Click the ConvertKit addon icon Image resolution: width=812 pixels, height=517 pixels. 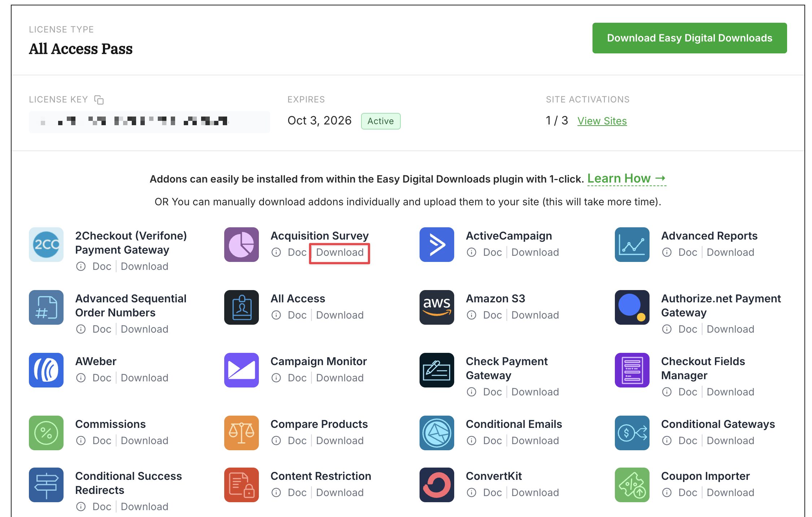coord(437,485)
